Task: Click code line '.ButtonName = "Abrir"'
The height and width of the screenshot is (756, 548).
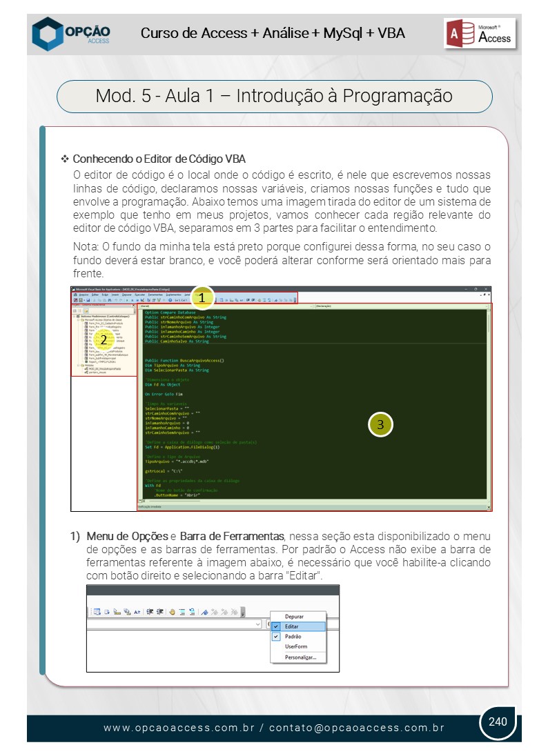Action: click(x=177, y=495)
